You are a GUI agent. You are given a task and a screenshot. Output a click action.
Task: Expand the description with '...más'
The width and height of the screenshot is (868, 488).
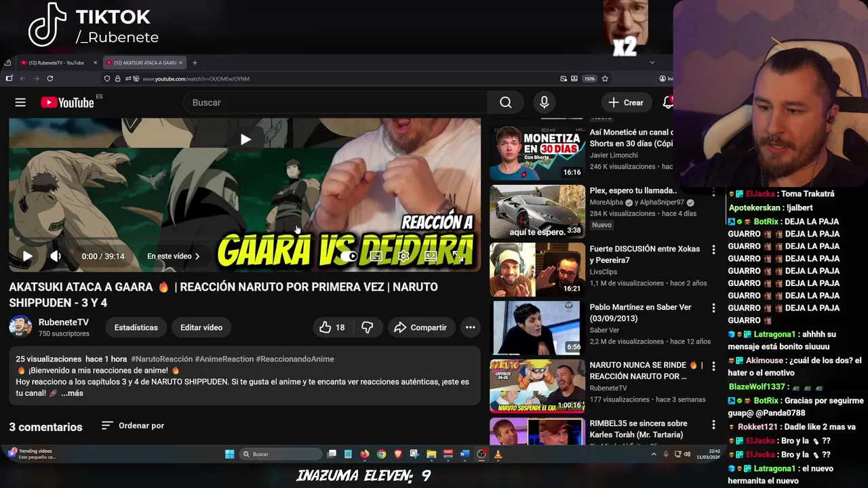point(72,393)
